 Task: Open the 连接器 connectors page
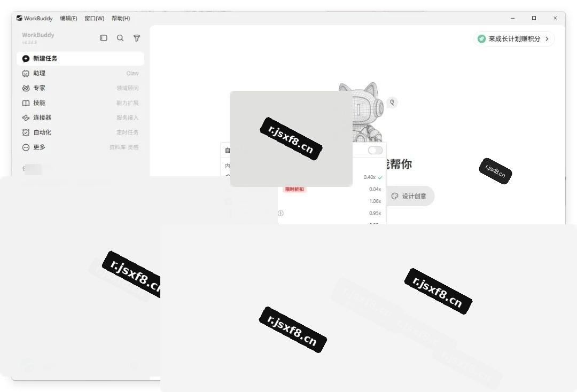[x=80, y=117]
